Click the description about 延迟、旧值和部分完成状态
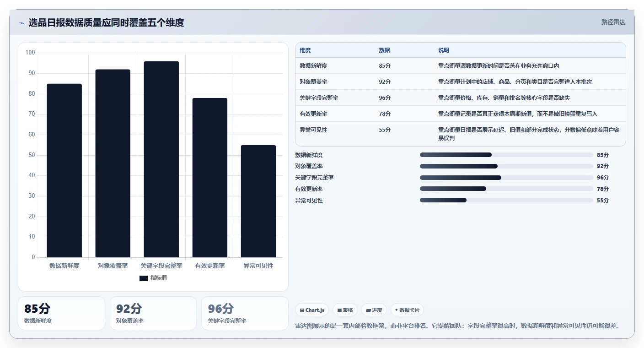The width and height of the screenshot is (644, 348). point(529,134)
